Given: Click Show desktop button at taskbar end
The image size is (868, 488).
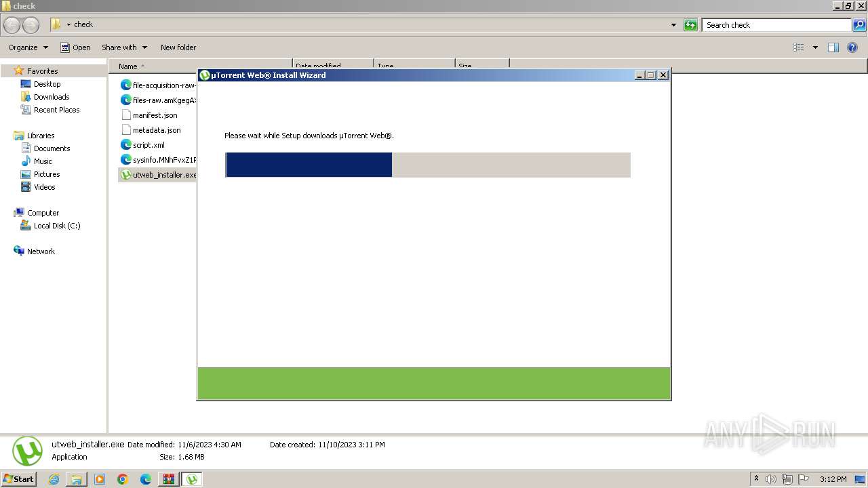Looking at the screenshot, I should [x=861, y=479].
